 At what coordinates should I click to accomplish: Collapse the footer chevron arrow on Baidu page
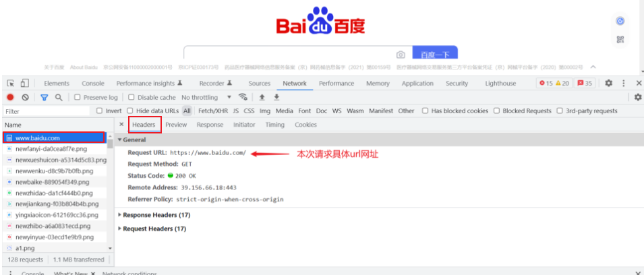click(x=593, y=67)
